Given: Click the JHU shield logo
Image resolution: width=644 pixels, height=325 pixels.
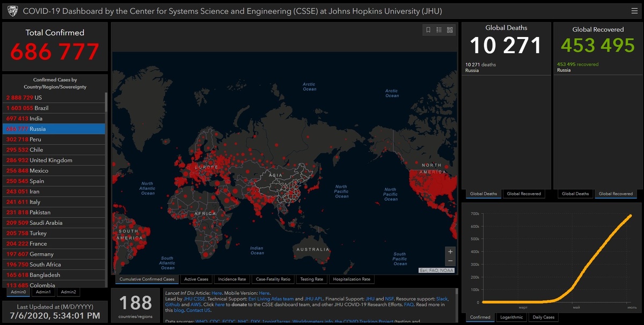Looking at the screenshot, I should [12, 10].
